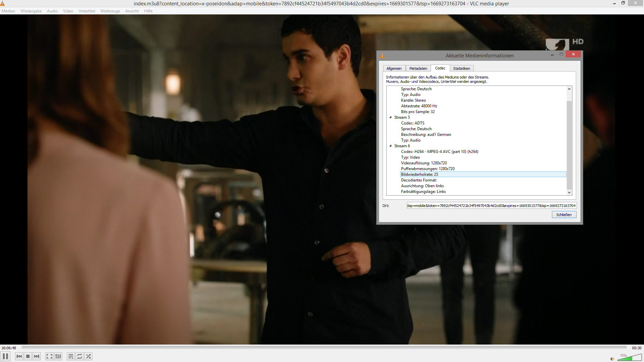Open extended settings and effects panel

coord(58,356)
